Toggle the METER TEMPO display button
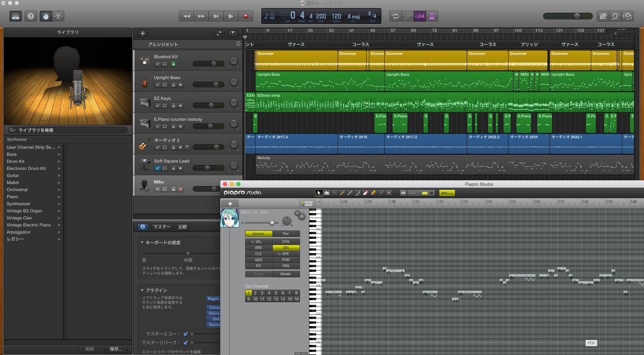 click(x=307, y=204)
